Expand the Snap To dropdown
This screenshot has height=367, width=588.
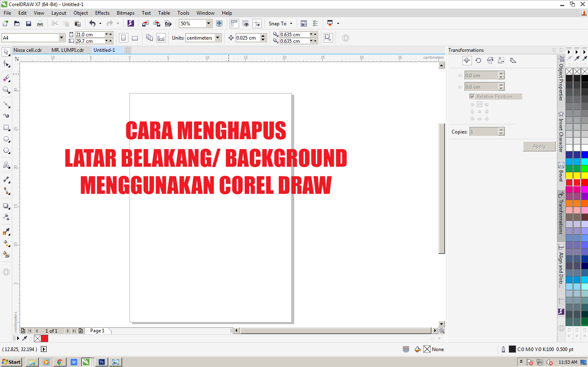tap(291, 24)
